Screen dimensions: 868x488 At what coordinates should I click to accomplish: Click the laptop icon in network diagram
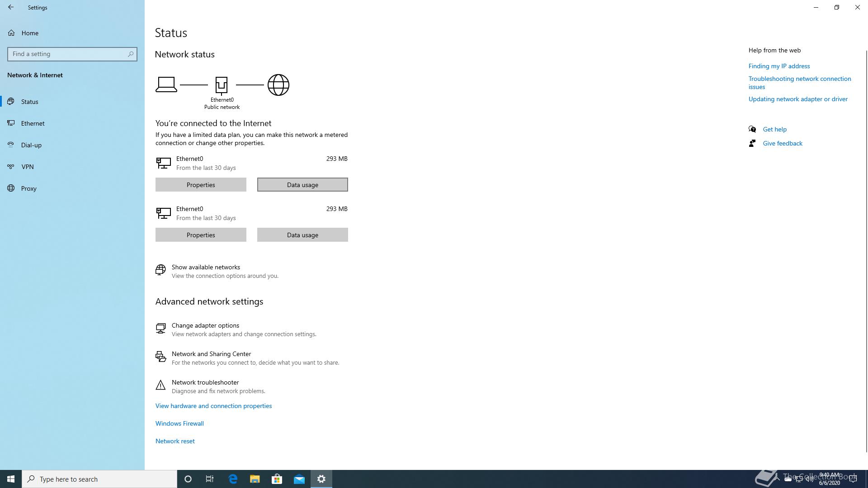point(166,84)
